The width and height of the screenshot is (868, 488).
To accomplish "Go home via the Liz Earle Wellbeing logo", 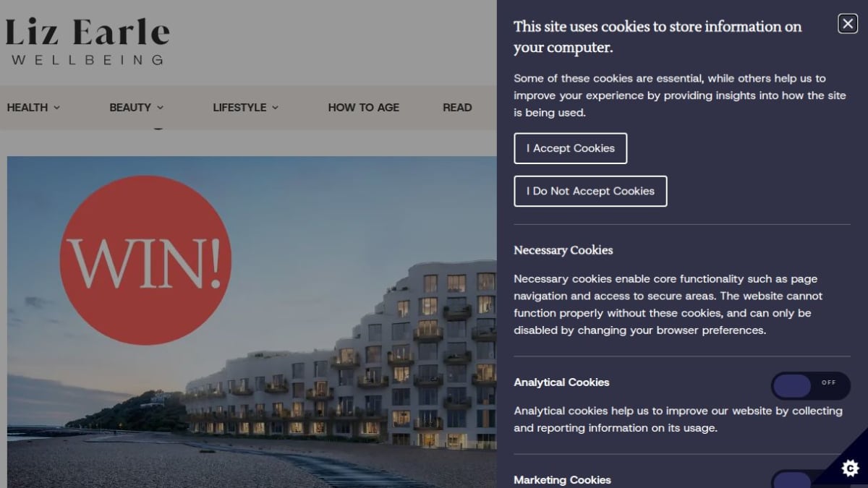I will point(88,41).
